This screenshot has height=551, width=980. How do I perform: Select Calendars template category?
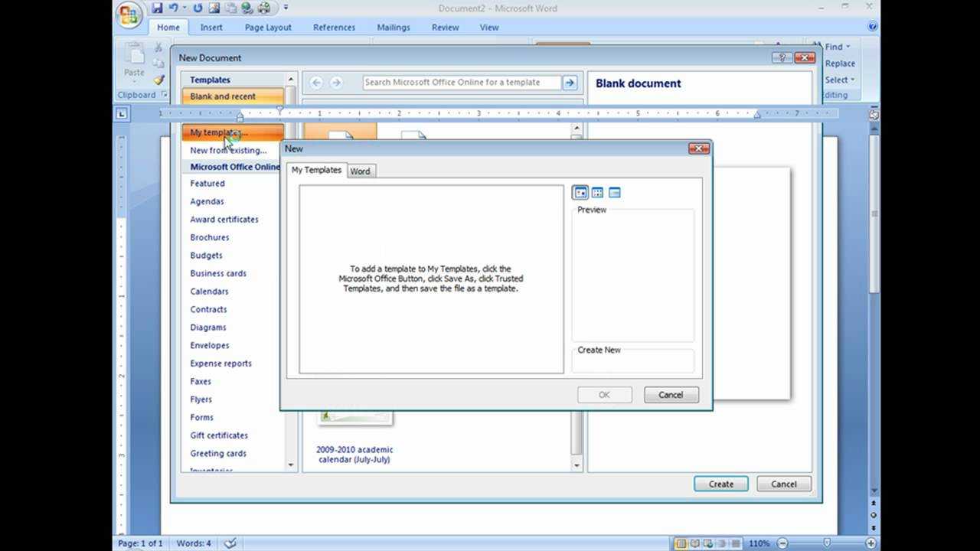[x=209, y=292]
